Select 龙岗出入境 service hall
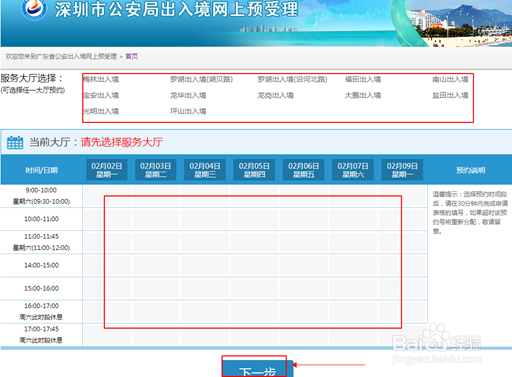Image resolution: width=512 pixels, height=377 pixels. tap(275, 95)
